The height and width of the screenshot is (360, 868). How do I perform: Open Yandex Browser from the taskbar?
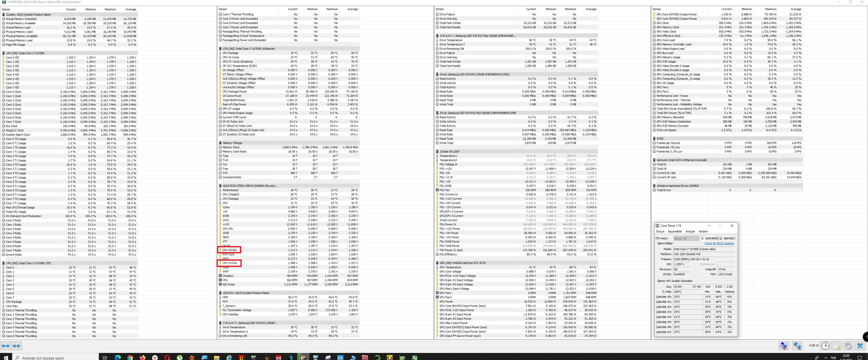[x=155, y=357]
